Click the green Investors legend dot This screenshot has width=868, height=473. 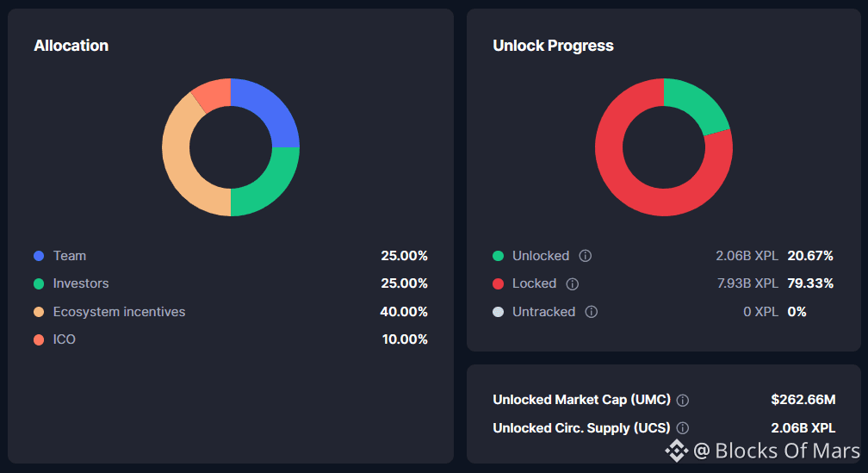click(39, 283)
